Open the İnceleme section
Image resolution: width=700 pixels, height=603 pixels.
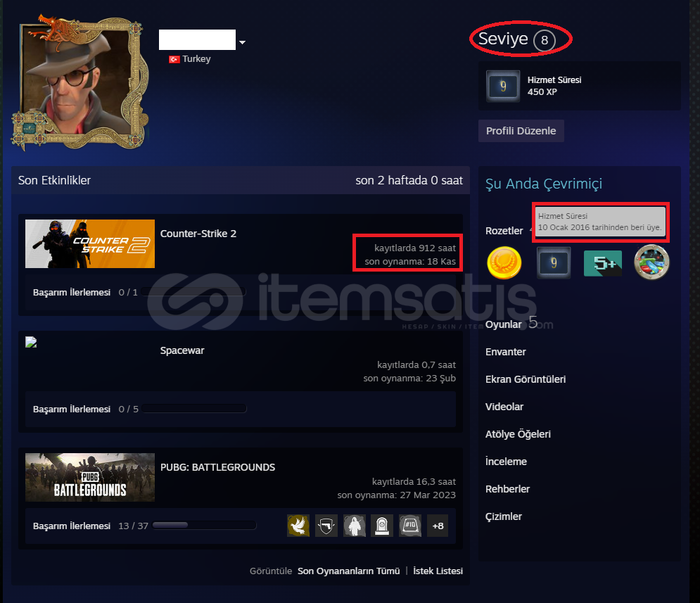point(506,461)
